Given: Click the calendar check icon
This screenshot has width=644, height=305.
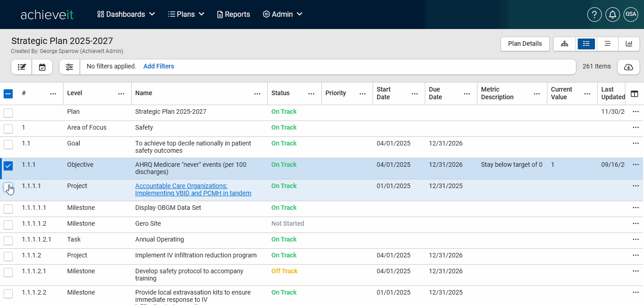Looking at the screenshot, I should coord(42,67).
